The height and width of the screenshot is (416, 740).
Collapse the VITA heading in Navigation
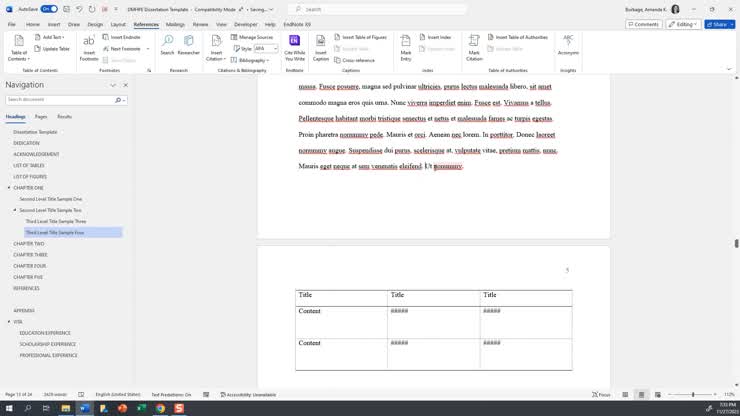9,322
